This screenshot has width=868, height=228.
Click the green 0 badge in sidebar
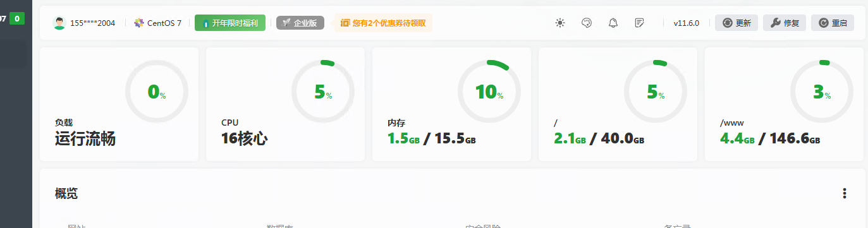[17, 18]
